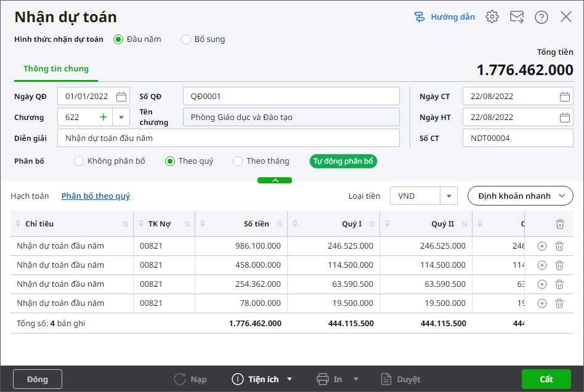
Task: Pin the Chỉ tiêu column
Action: tap(17, 223)
